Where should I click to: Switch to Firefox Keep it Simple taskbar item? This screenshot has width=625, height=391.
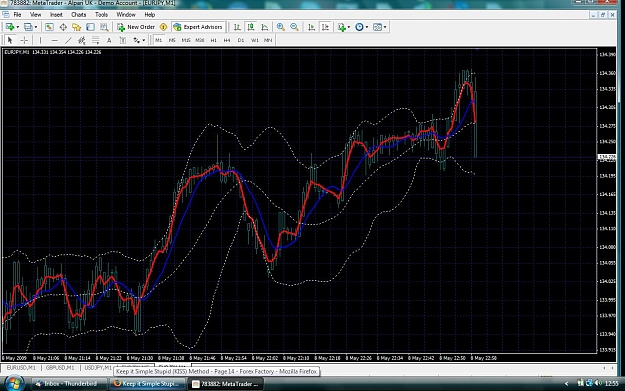click(148, 384)
